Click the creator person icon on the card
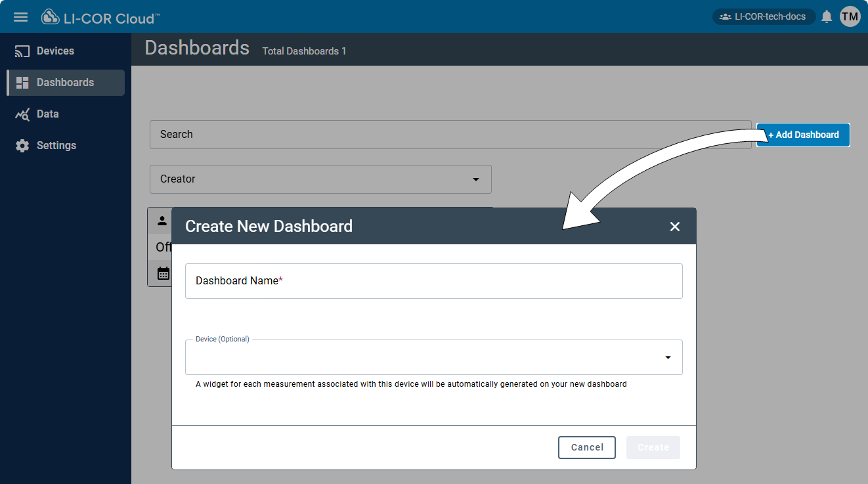 (162, 220)
